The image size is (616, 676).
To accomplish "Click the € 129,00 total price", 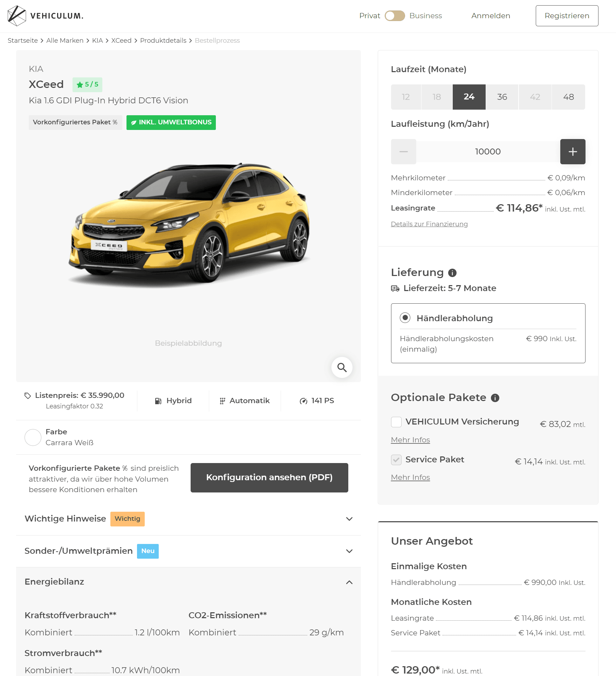I will click(415, 670).
